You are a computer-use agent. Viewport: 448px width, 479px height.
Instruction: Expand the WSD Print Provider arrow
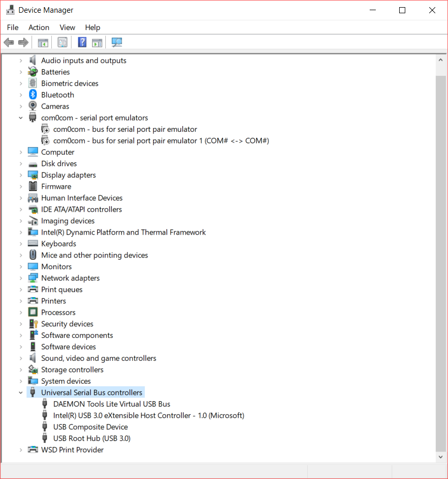pos(21,450)
